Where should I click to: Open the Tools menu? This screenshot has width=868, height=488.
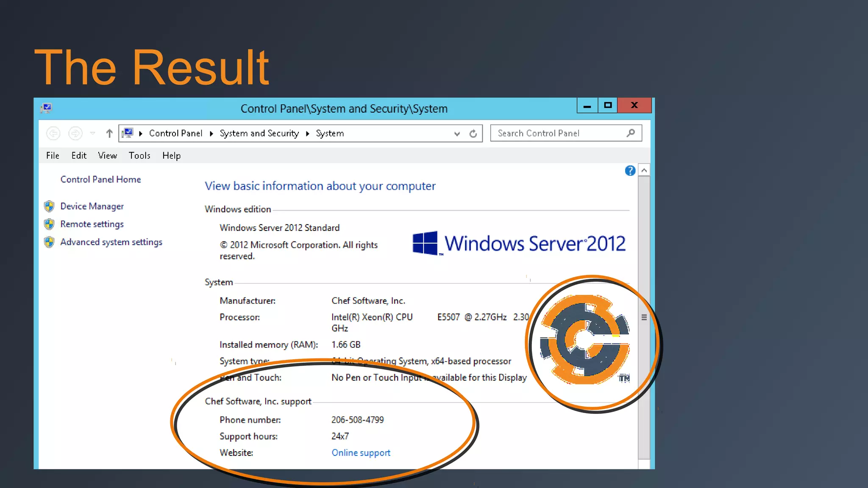(139, 155)
